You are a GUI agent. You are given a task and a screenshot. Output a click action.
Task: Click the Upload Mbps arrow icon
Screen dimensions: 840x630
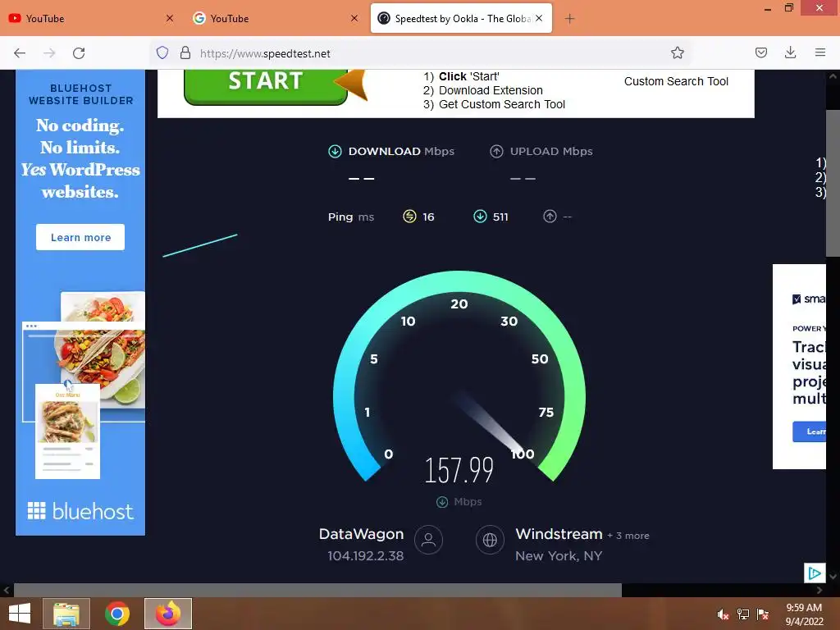click(x=496, y=152)
